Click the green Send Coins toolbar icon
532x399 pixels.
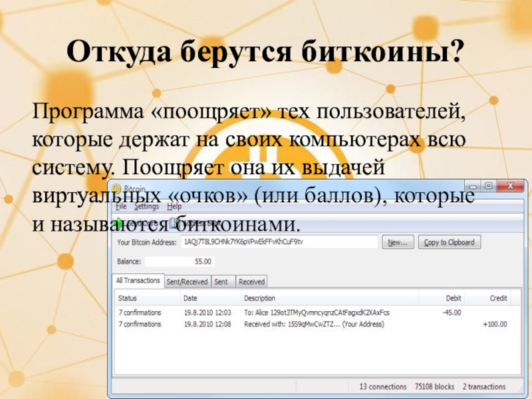pos(120,223)
